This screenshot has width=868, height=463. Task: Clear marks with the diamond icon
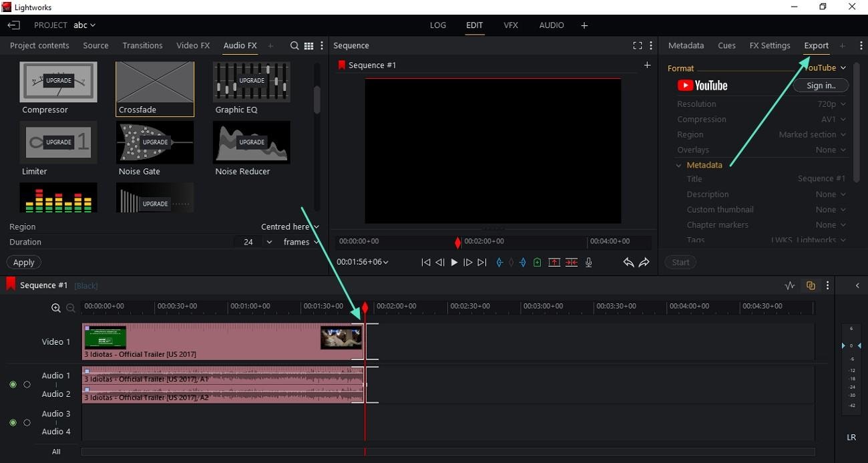511,263
